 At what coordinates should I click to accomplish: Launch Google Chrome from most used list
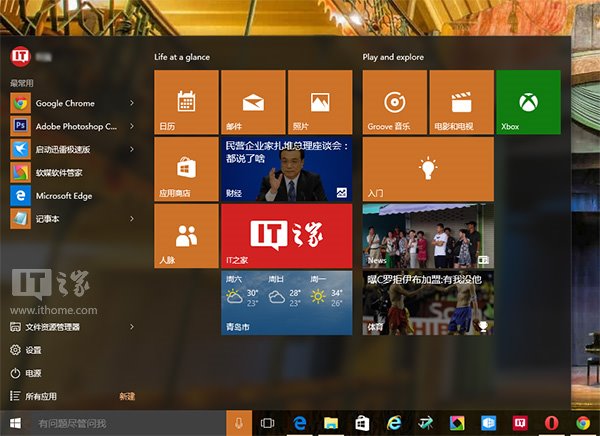click(x=65, y=103)
